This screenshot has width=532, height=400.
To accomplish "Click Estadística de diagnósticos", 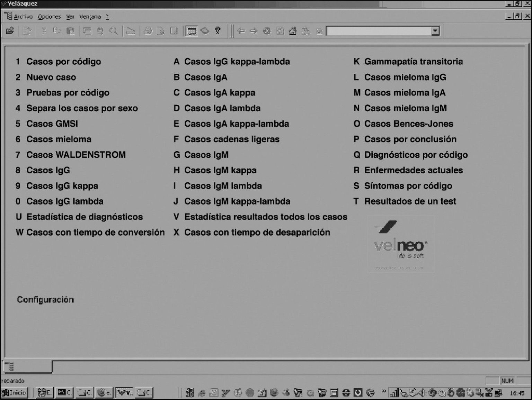I will pos(85,217).
